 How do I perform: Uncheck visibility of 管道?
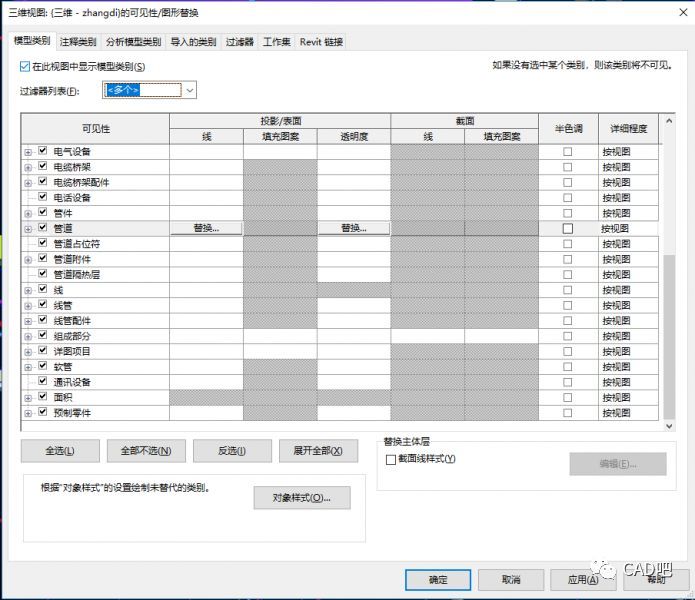[x=43, y=228]
